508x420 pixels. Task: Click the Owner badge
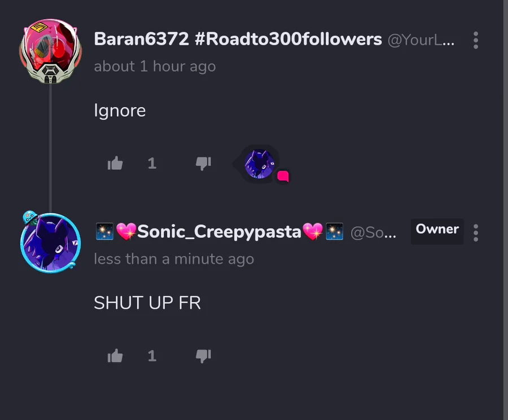(x=437, y=231)
